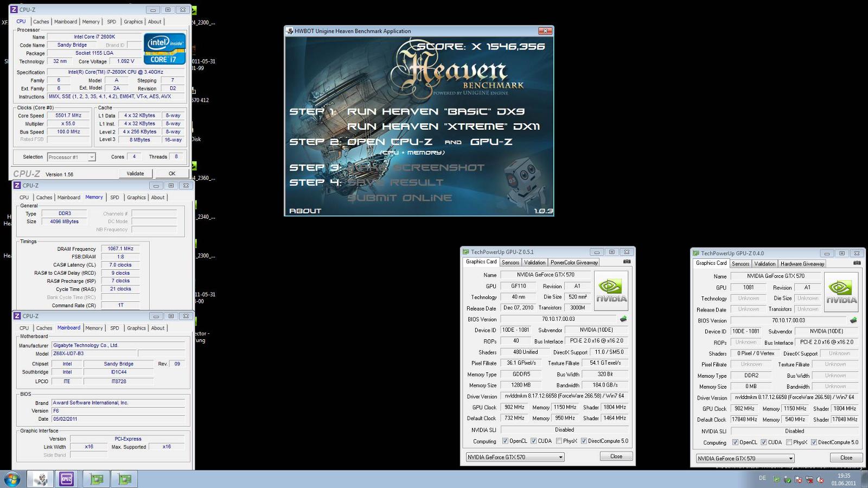
Task: Switch to Sensors tab in GPU-Z 0.5.1
Action: [x=510, y=262]
